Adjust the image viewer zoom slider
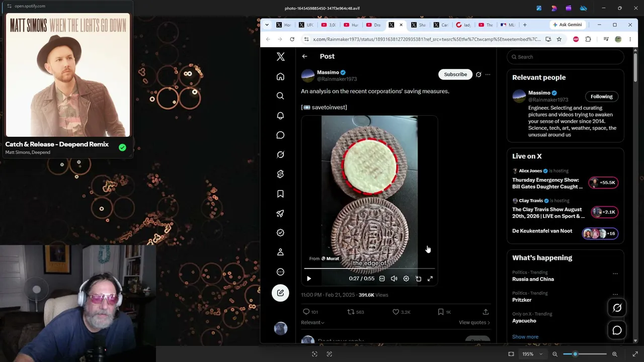 [x=585, y=354]
